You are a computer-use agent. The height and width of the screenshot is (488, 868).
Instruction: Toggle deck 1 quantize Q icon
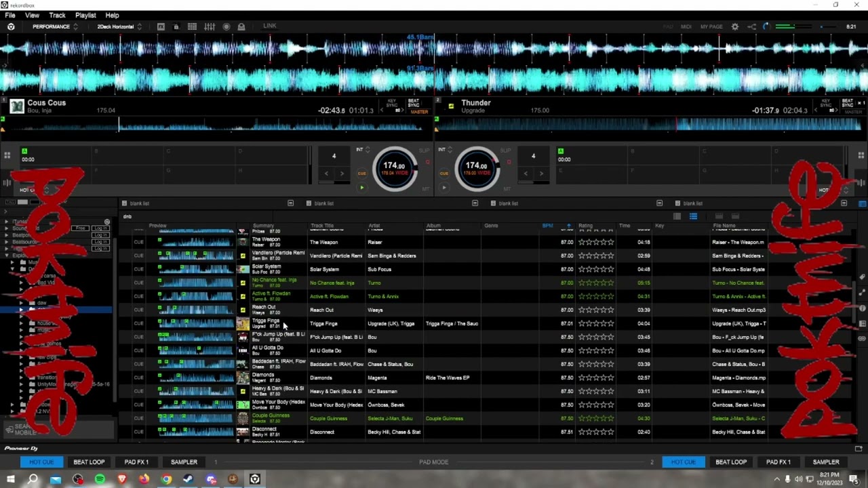point(427,162)
